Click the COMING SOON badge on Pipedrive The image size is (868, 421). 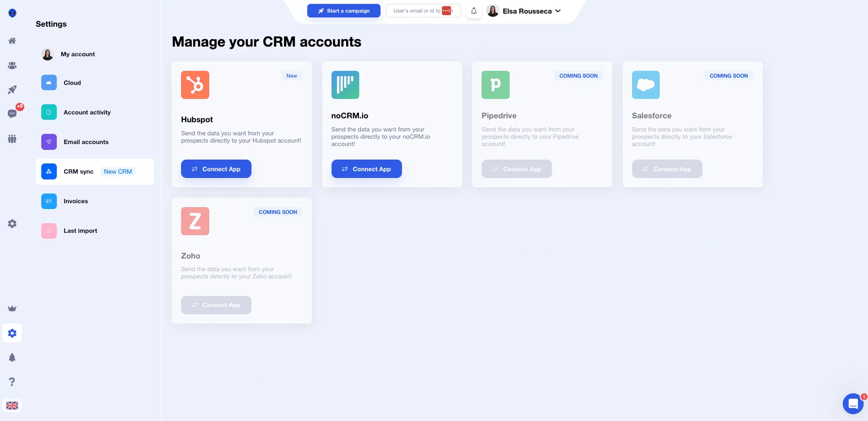pyautogui.click(x=579, y=76)
